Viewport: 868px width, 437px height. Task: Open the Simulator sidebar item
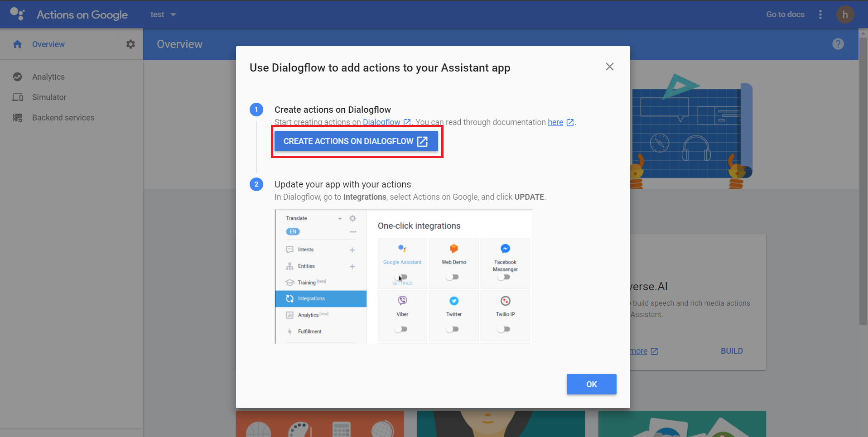click(x=49, y=97)
